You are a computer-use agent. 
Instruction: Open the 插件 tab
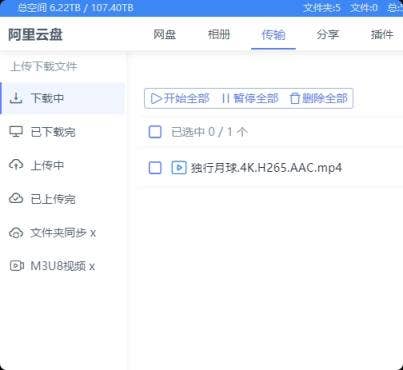click(x=382, y=34)
